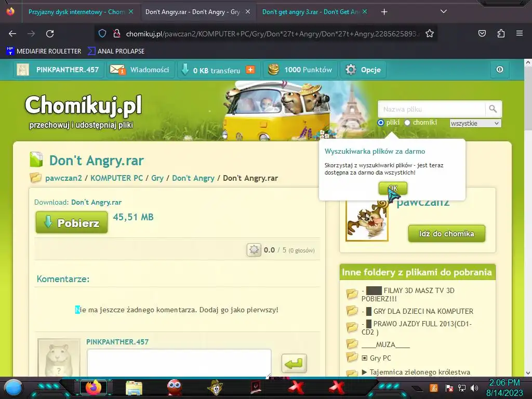Click the tracking protection shield icon
The height and width of the screenshot is (399, 532).
(102, 34)
